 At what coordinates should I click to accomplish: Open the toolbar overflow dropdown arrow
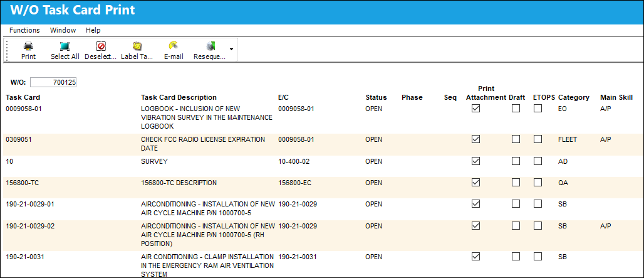(231, 50)
